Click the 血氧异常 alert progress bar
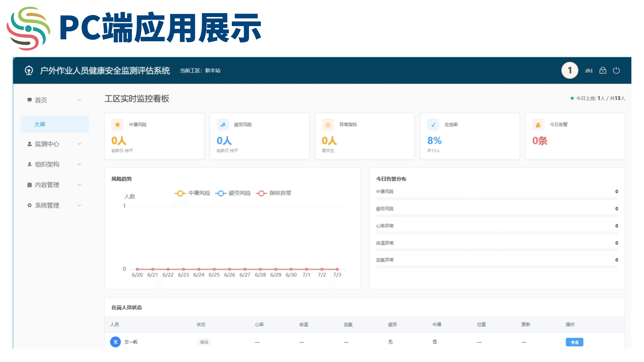 coord(497,267)
